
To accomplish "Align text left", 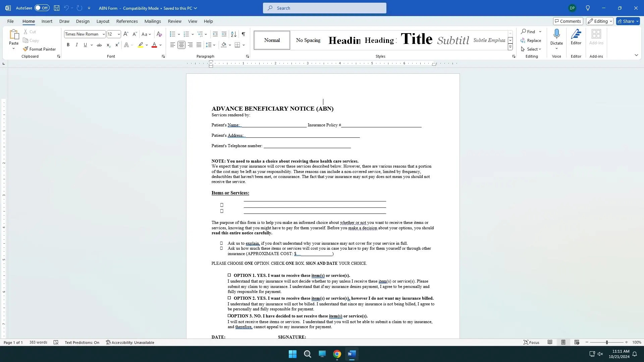I will click(172, 45).
